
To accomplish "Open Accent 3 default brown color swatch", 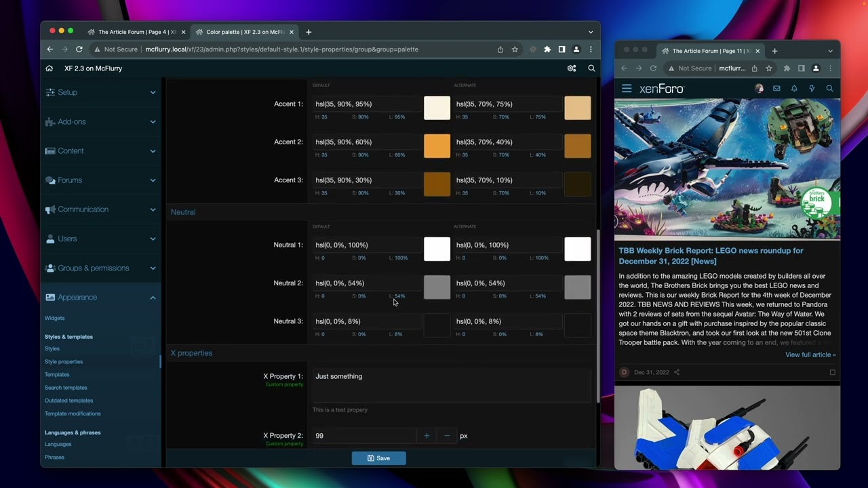I will pos(437,184).
